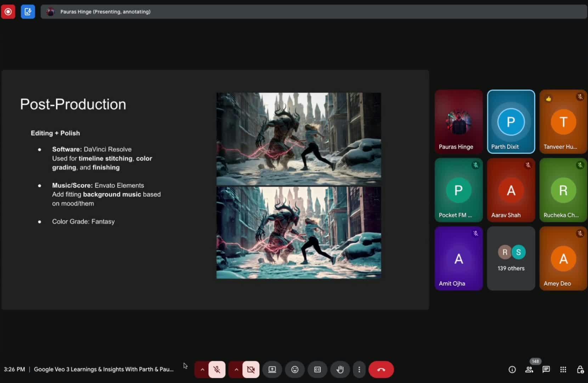Open the blue annotation notes icon
Viewport: 588px width, 383px height.
(x=28, y=12)
